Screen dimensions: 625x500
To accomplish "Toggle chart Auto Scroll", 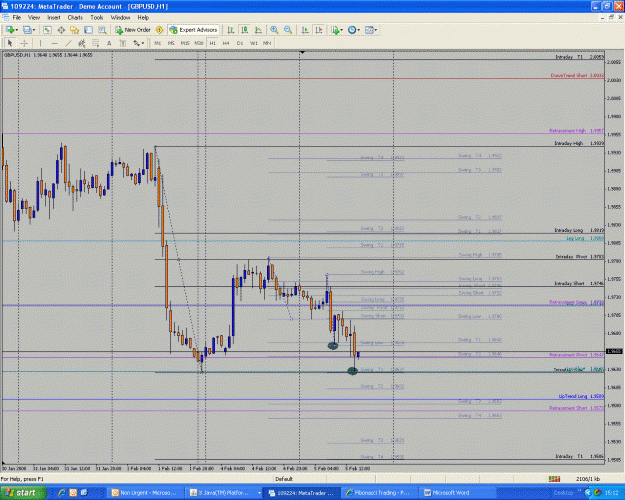I will [305, 30].
